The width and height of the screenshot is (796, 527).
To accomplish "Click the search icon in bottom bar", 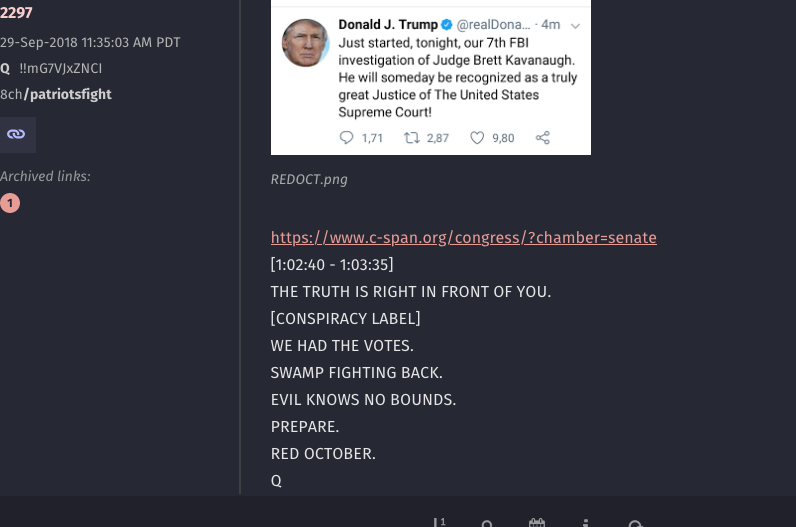I will (487, 523).
